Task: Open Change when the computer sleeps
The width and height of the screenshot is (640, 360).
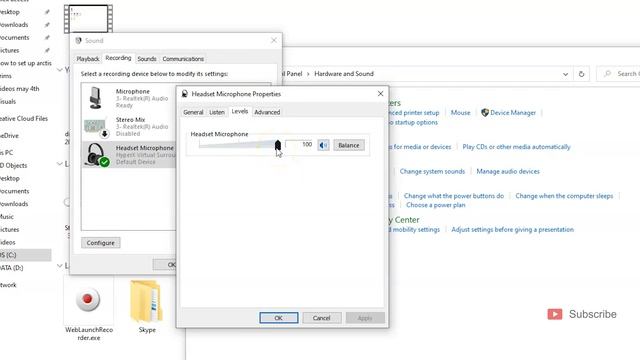Action: coord(564,196)
